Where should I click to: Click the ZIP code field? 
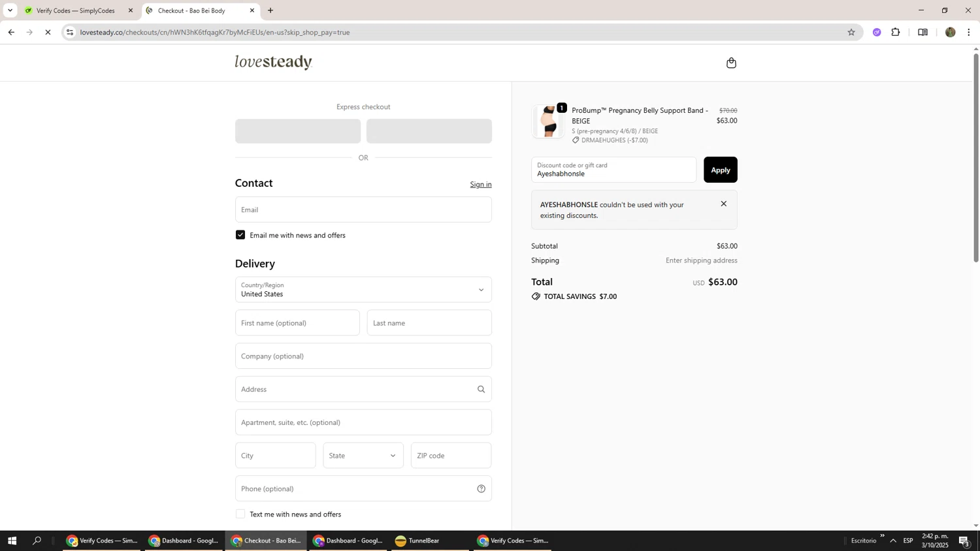(x=451, y=456)
